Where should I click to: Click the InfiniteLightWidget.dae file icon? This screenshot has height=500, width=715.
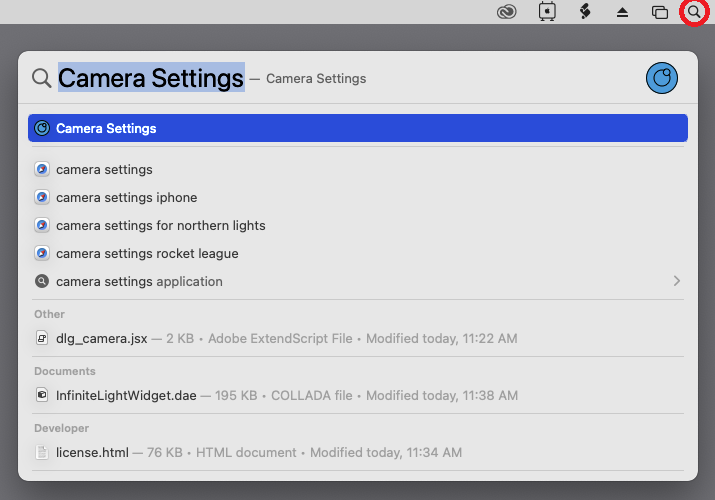pos(42,395)
